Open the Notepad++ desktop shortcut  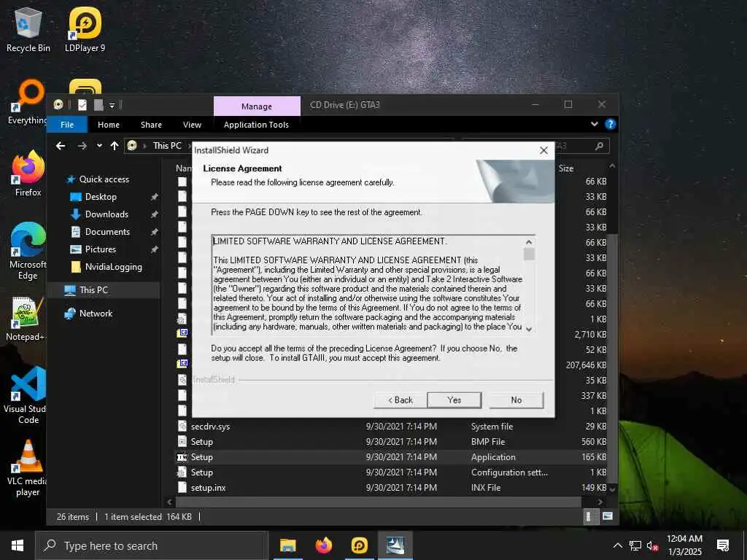(26, 318)
